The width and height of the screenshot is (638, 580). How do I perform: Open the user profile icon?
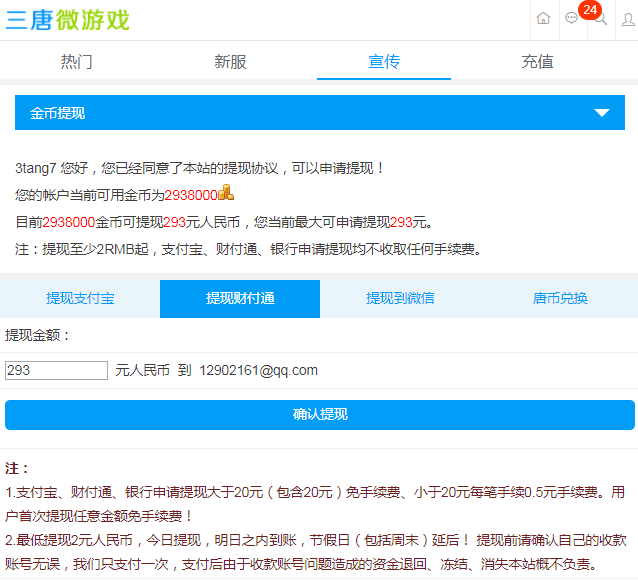(629, 19)
